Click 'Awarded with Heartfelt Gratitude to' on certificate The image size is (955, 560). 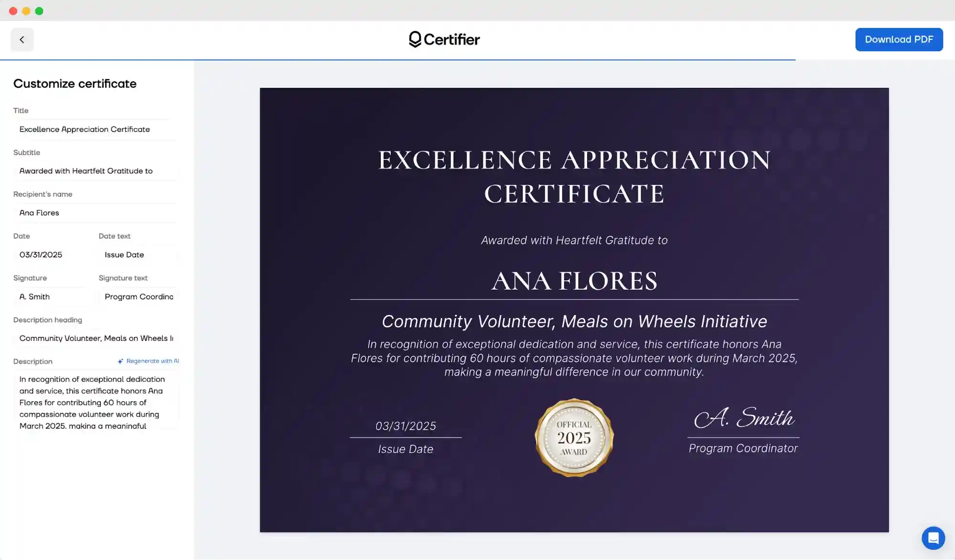tap(574, 241)
